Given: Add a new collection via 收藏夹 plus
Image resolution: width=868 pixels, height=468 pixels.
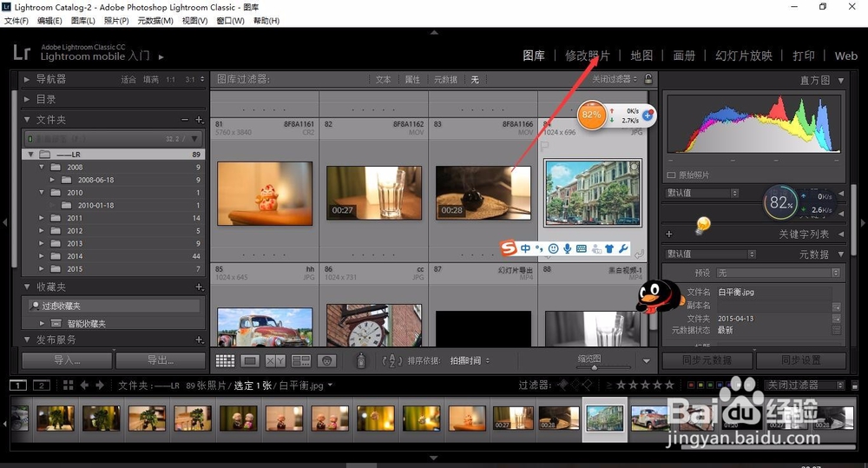Looking at the screenshot, I should (x=200, y=287).
